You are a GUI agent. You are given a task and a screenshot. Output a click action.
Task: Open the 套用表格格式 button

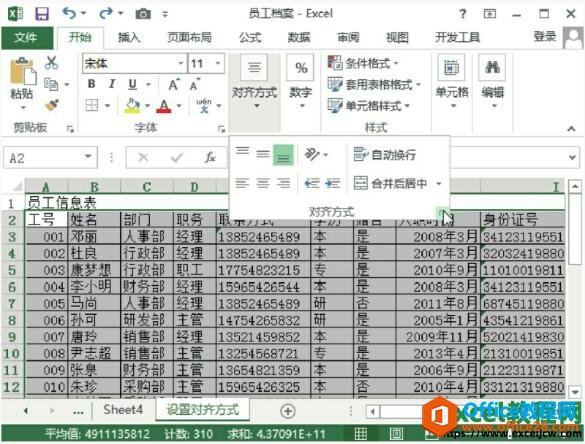[x=374, y=85]
